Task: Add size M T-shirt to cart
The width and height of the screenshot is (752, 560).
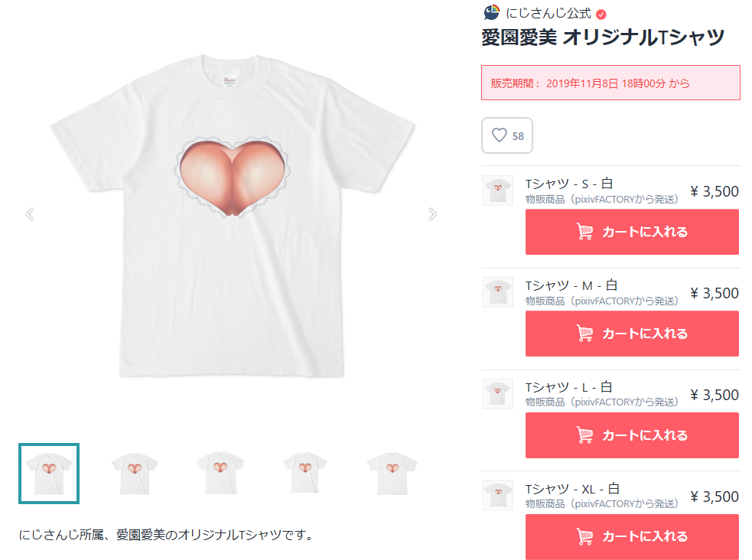Action: coord(632,334)
